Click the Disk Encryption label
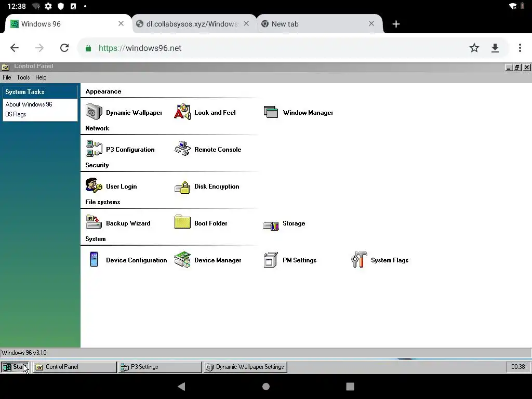Image resolution: width=532 pixels, height=399 pixels. click(x=217, y=187)
